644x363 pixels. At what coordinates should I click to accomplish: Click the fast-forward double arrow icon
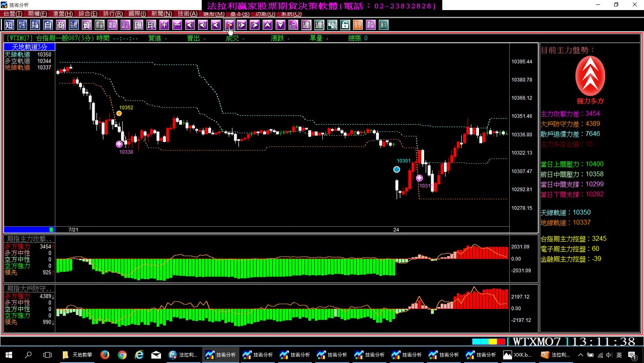(x=242, y=25)
